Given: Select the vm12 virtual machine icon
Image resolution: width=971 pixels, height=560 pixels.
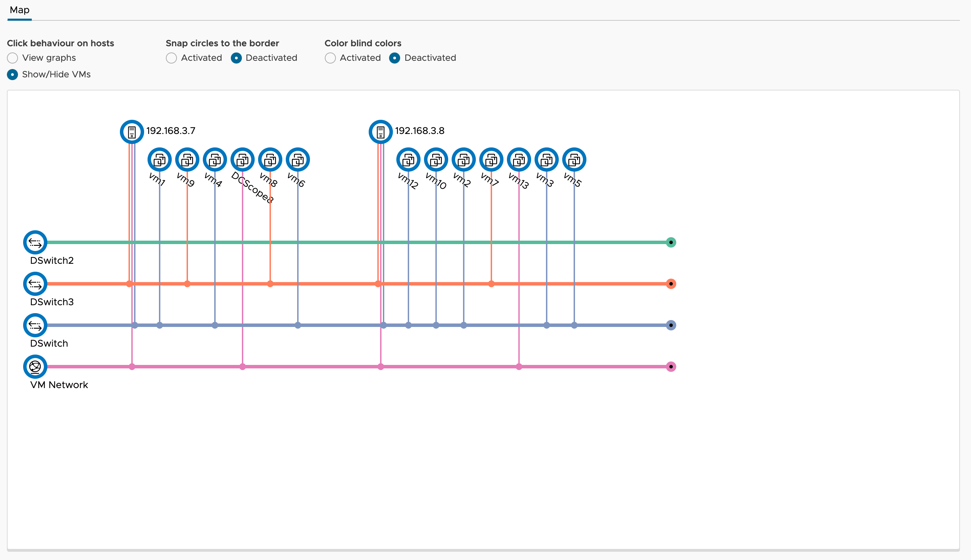Looking at the screenshot, I should pos(408,160).
